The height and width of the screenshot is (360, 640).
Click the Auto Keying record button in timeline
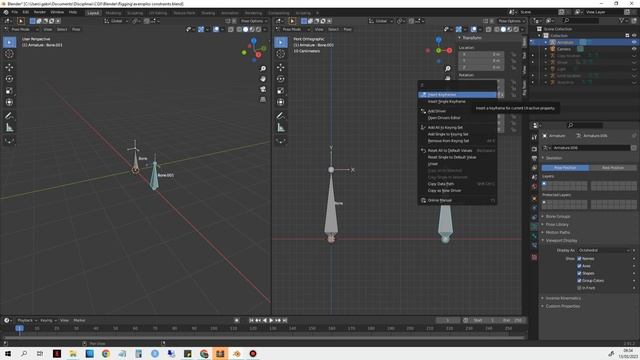click(236, 320)
